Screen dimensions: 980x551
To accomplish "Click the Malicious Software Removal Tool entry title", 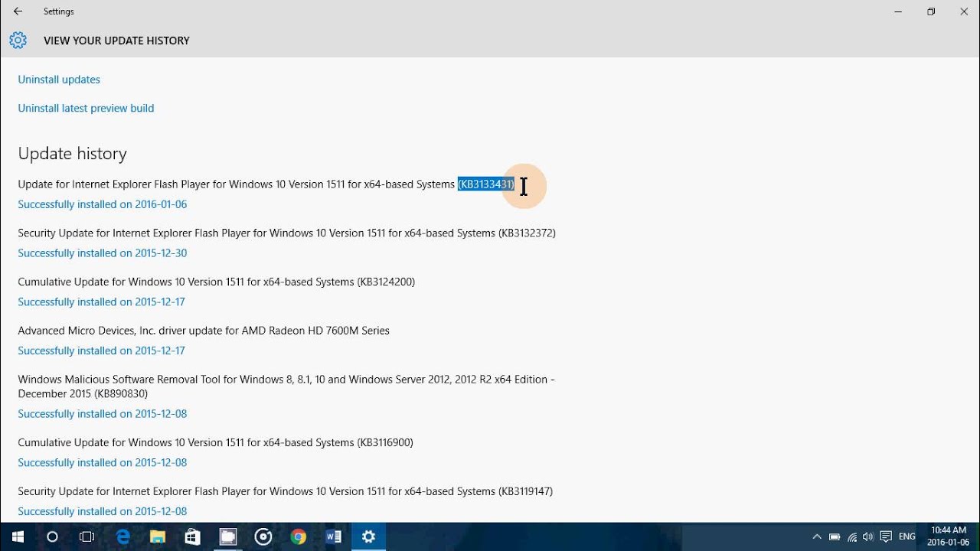I will coord(286,386).
